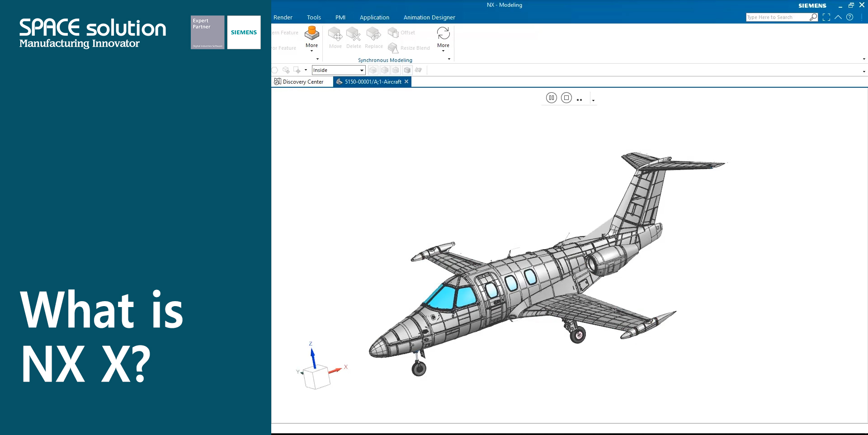Close the 5150-00001 Aircraft tab
The width and height of the screenshot is (868, 435).
(406, 82)
